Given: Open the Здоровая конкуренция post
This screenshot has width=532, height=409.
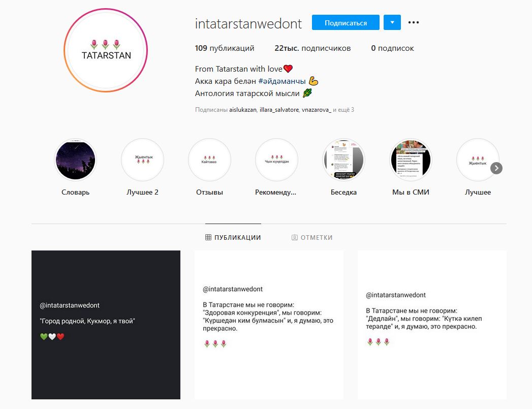Looking at the screenshot, I should pyautogui.click(x=269, y=325).
